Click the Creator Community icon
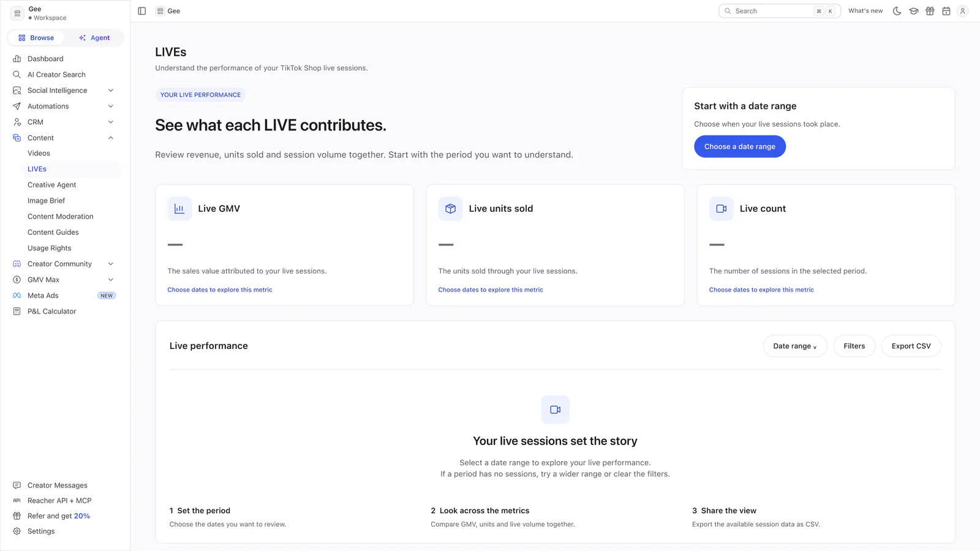This screenshot has height=551, width=980. (x=17, y=264)
